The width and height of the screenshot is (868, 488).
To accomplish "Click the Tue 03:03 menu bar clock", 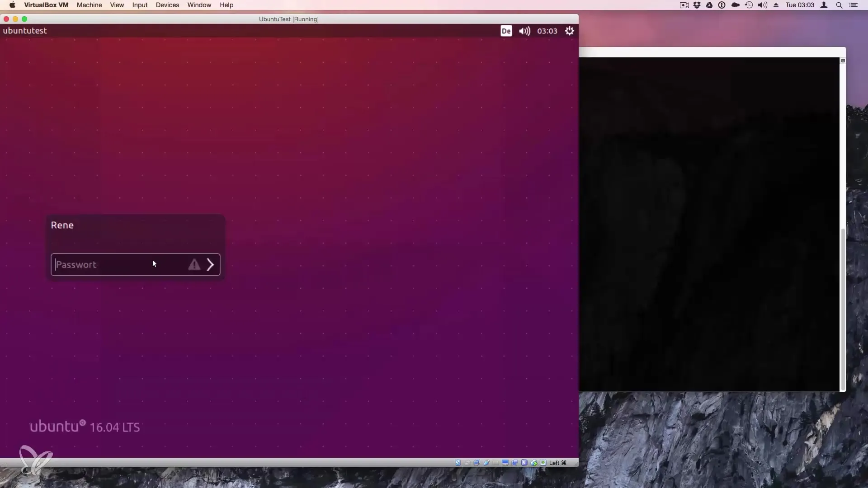I will [800, 5].
